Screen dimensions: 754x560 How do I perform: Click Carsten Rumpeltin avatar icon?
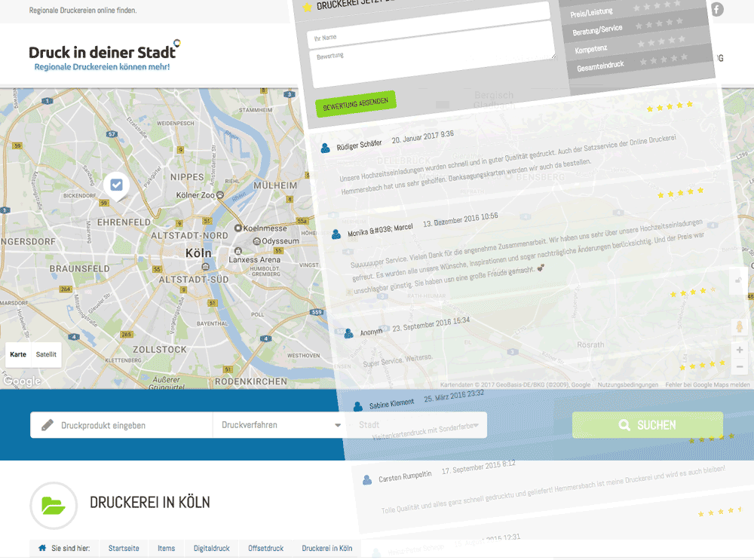click(x=367, y=479)
